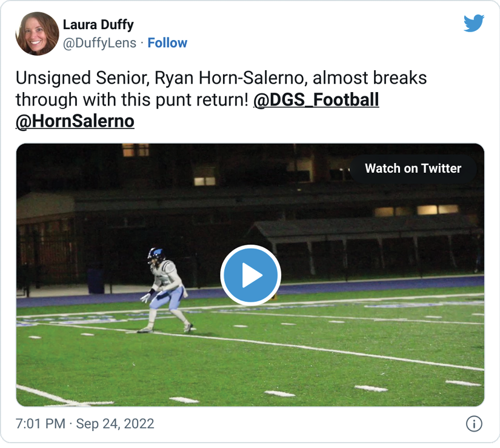Image resolution: width=500 pixels, height=448 pixels.
Task: Open the tweet info icon
Action: click(474, 424)
